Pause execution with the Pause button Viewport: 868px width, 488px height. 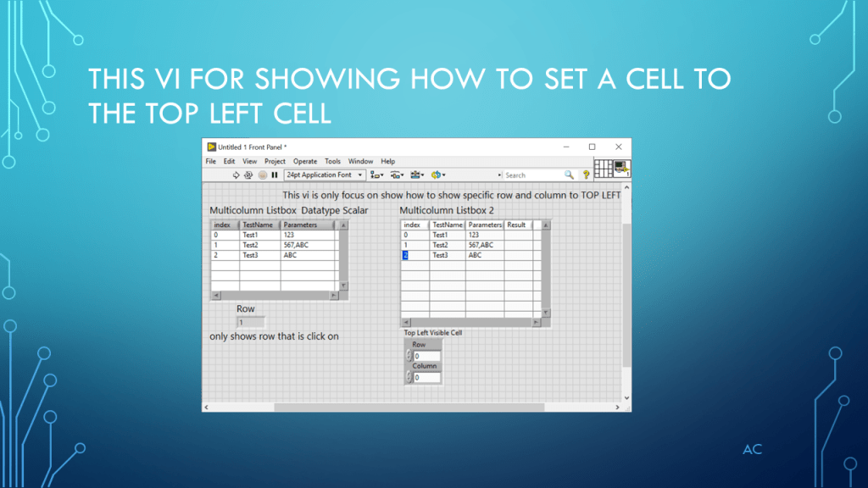(x=275, y=175)
